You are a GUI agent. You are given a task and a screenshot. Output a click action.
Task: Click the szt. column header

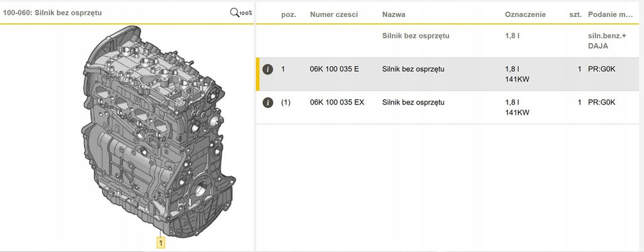(575, 14)
